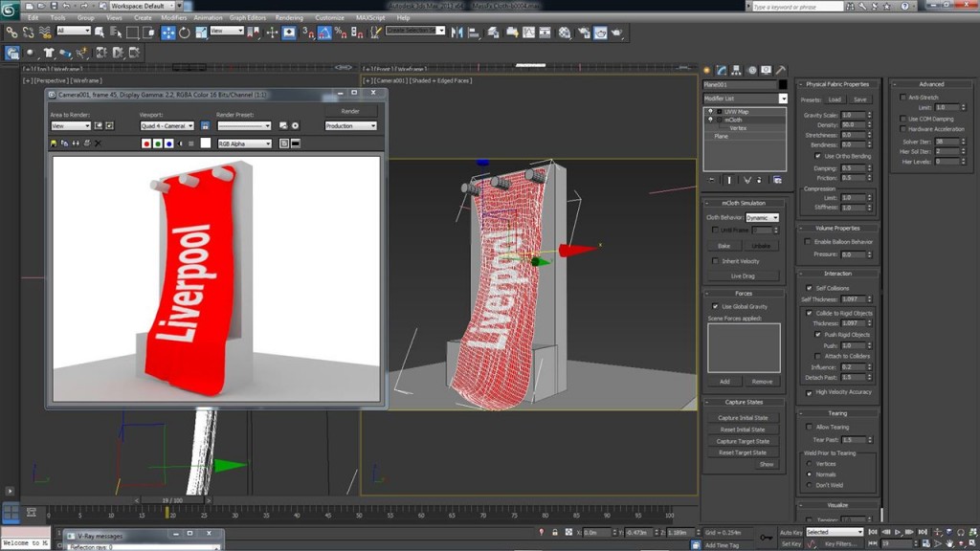The width and height of the screenshot is (980, 551).
Task: Select the Vertices weld radio button
Action: click(x=810, y=464)
